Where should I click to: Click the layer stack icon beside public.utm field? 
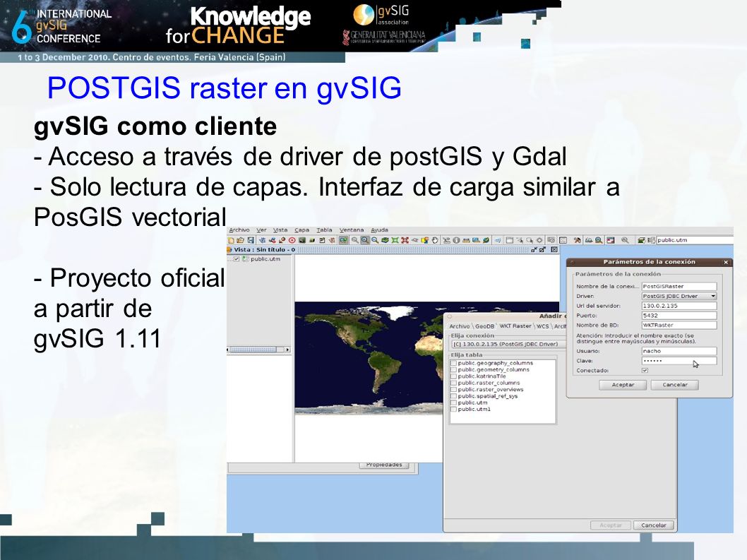pyautogui.click(x=641, y=240)
